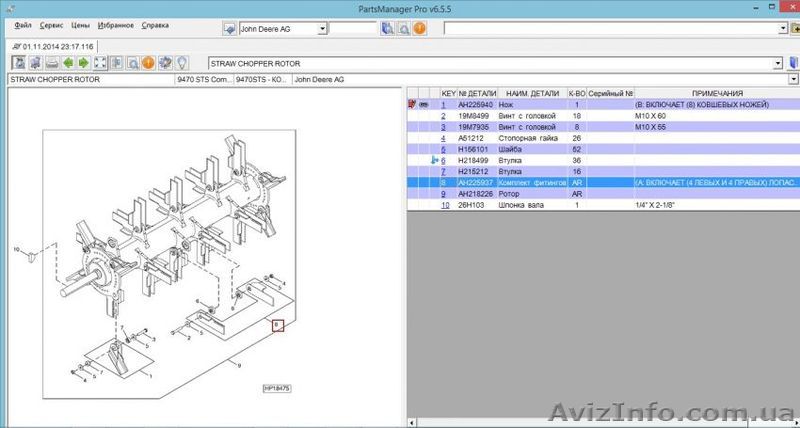
Task: Expand the STRAW CHOPPER ROTOR section dropdown
Action: [x=778, y=63]
